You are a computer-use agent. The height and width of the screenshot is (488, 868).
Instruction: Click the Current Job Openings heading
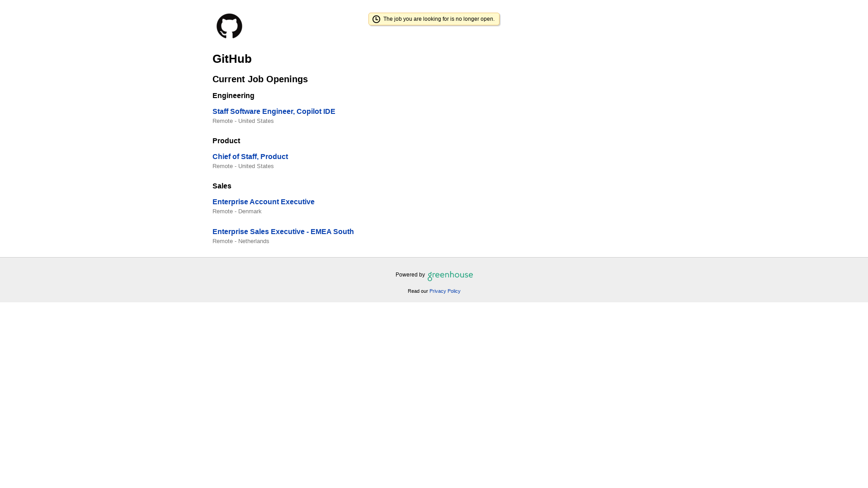click(x=260, y=79)
